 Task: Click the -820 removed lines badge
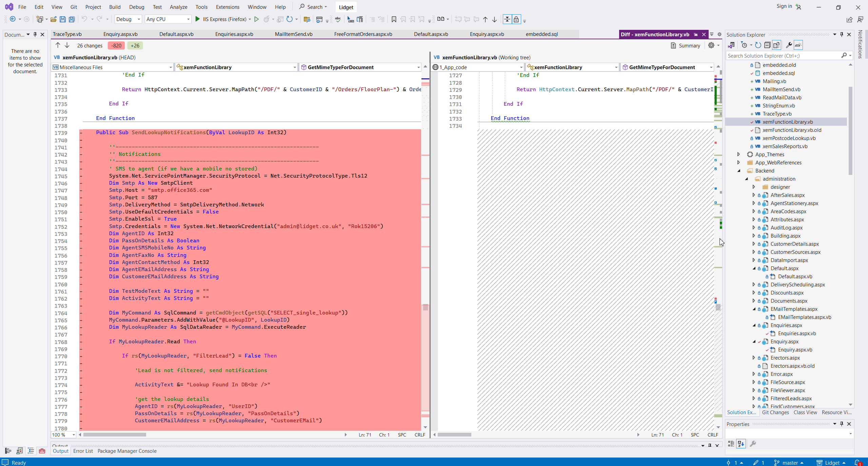point(116,45)
